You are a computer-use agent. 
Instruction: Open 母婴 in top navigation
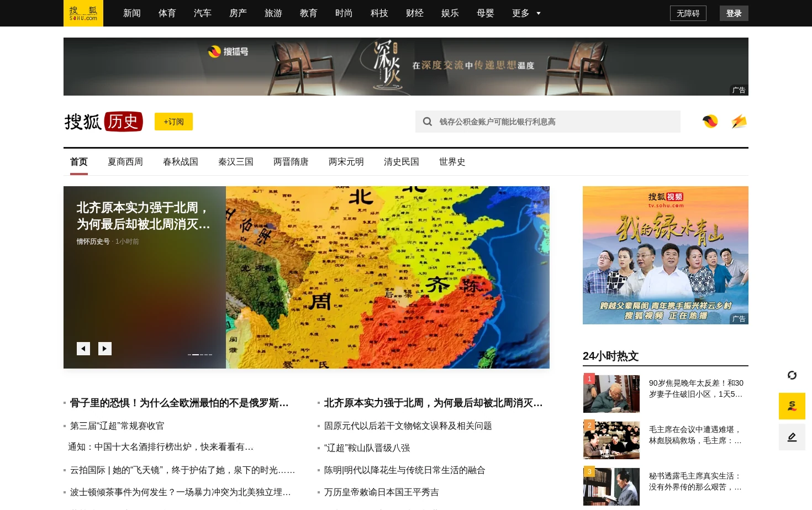point(486,13)
